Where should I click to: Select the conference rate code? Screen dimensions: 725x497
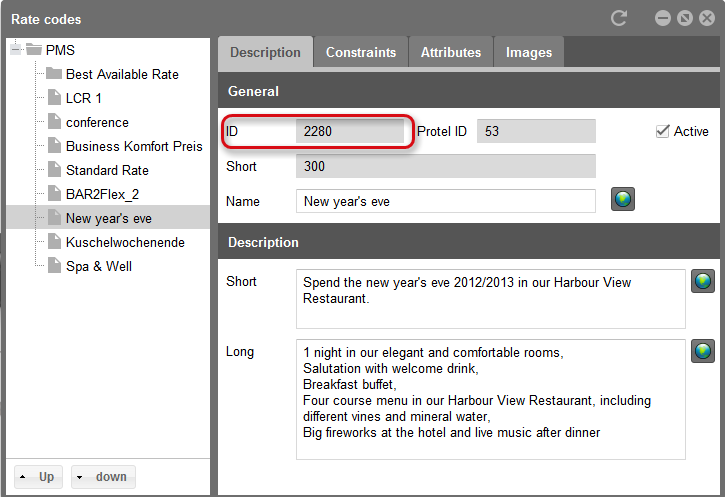(97, 122)
